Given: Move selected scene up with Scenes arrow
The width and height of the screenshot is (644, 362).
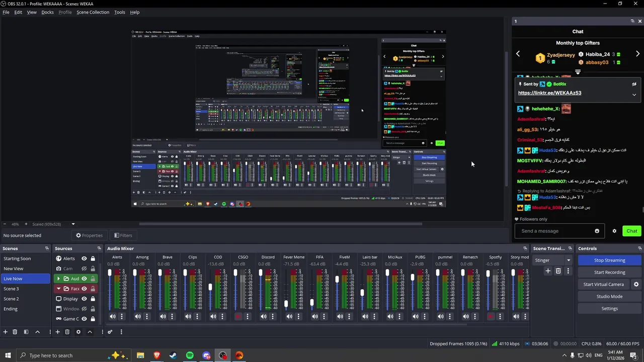Looking at the screenshot, I should tap(37, 332).
